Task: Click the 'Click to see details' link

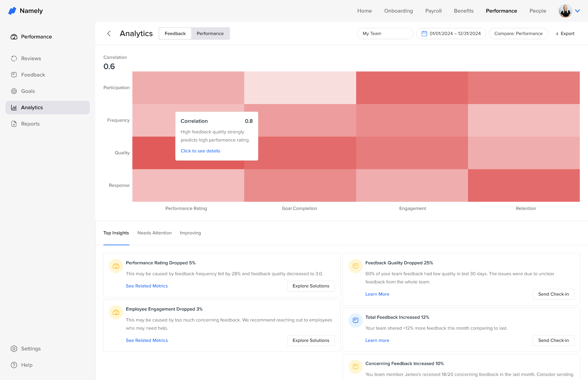Action: (x=200, y=151)
